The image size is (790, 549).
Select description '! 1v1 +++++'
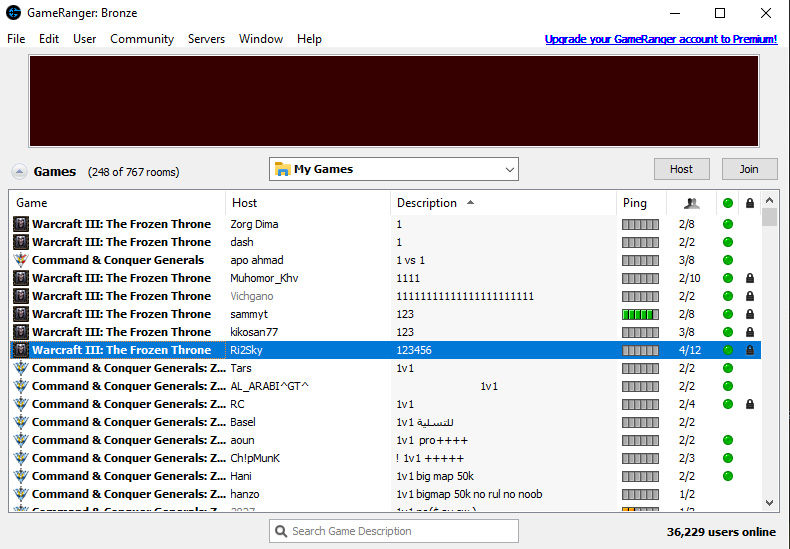tap(430, 458)
